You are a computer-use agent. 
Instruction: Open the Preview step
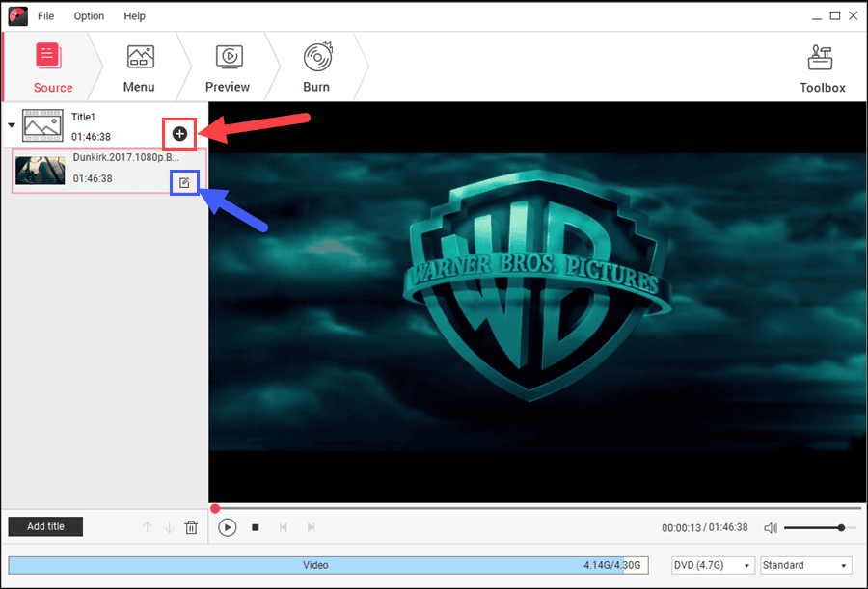[228, 67]
